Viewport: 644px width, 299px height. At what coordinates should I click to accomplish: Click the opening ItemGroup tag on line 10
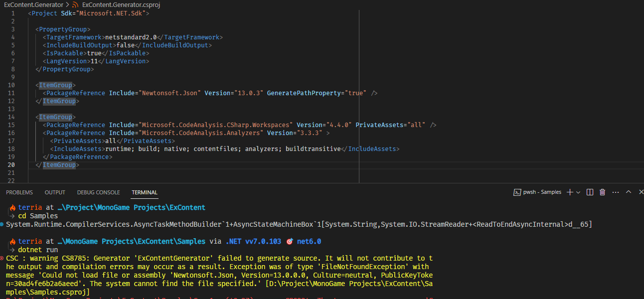(x=55, y=85)
